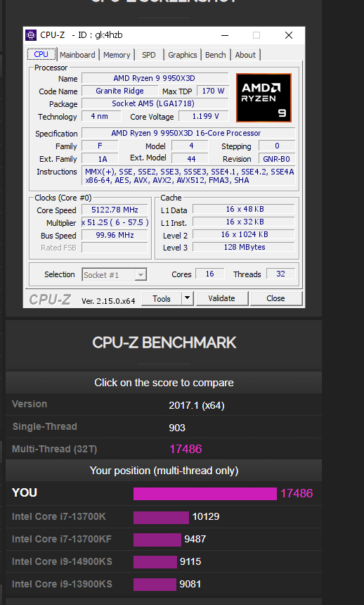Click the YOU result bar
This screenshot has width=364, height=605.
(x=205, y=493)
